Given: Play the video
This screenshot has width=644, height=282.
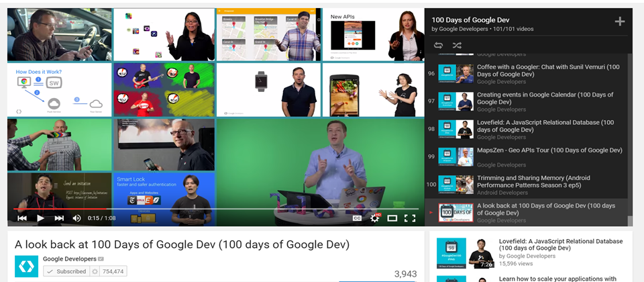Looking at the screenshot, I should (40, 218).
